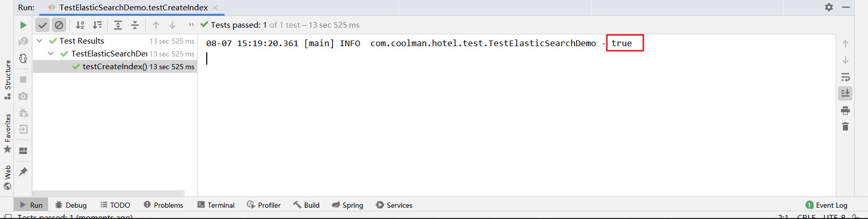Screen dimensions: 868x219
Task: Open Run tool window settings gear
Action: click(x=829, y=7)
